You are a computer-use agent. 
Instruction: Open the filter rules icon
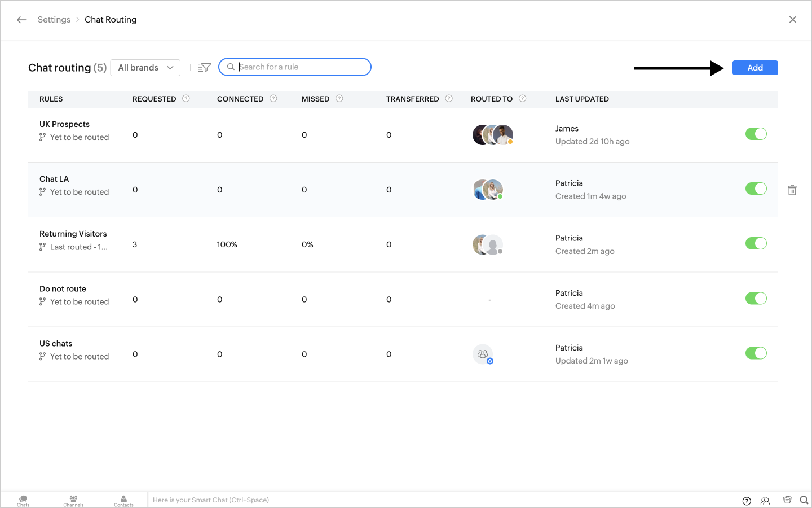pos(204,68)
